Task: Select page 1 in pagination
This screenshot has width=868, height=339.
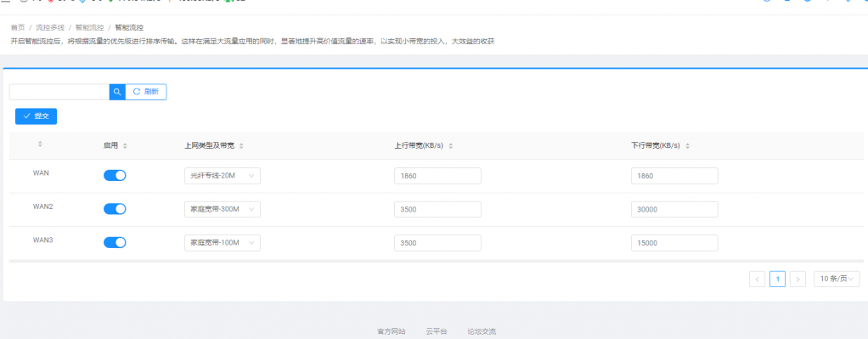Action: click(777, 280)
